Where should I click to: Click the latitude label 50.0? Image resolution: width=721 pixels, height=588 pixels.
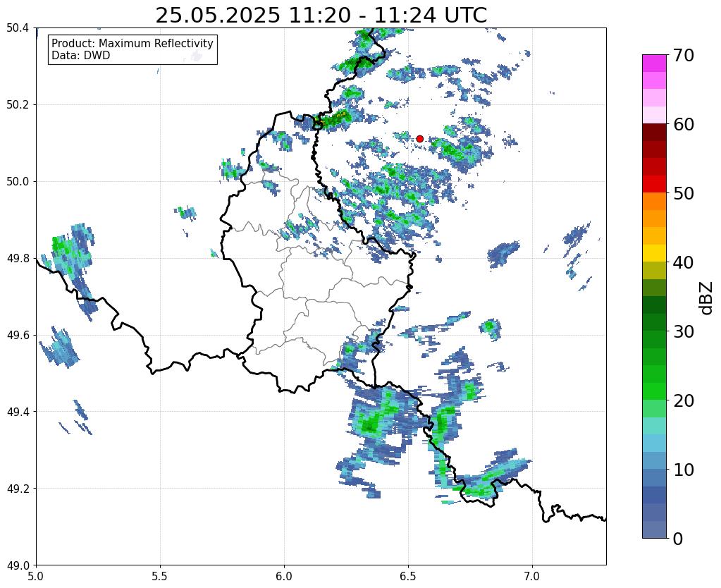point(18,182)
